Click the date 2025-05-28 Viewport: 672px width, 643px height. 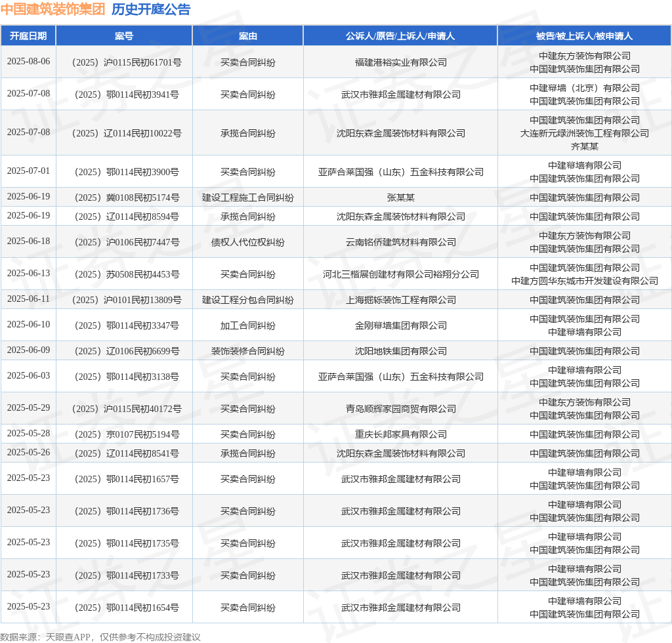(x=28, y=433)
